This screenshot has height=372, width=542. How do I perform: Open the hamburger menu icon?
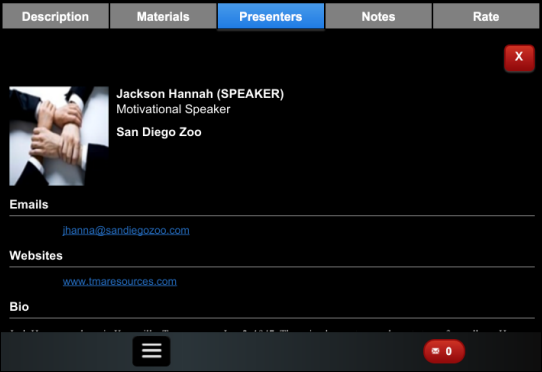click(151, 351)
